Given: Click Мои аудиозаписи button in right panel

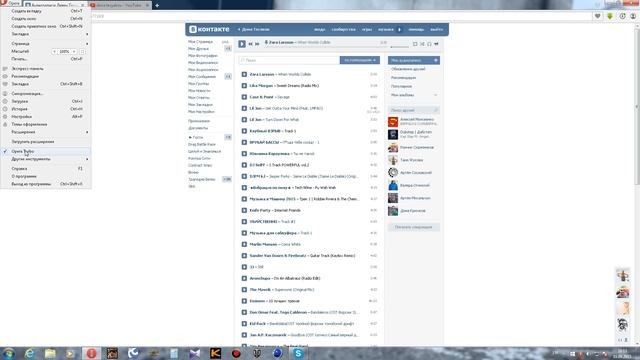Looking at the screenshot, I should [413, 60].
